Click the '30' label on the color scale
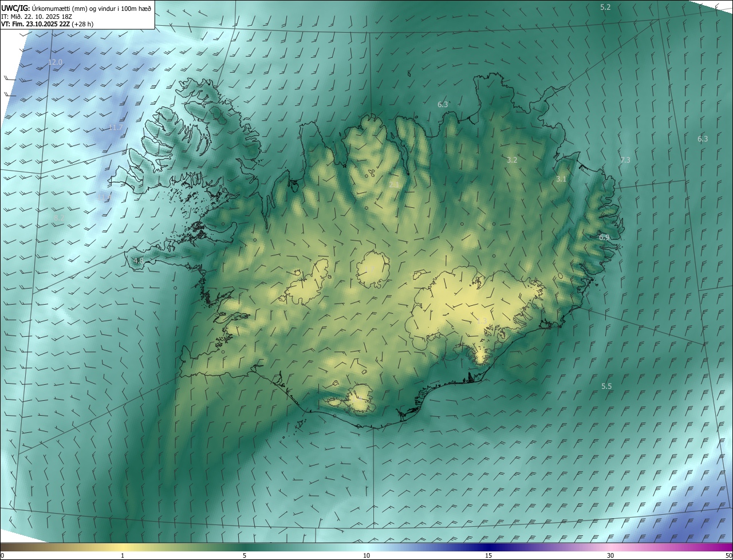The width and height of the screenshot is (733, 560). coord(610,555)
